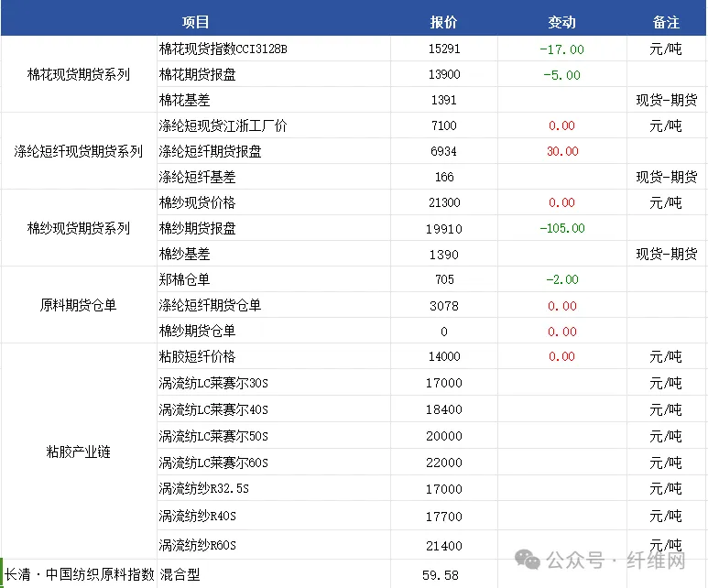Screen dimensions: 708x588
Task: Select the 涡流纺LC莱赛尔60S row label
Action: pyautogui.click(x=213, y=463)
